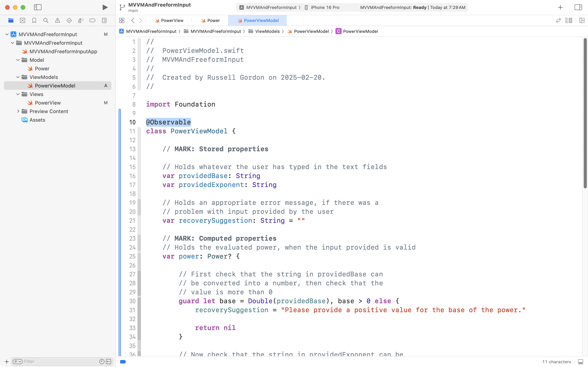Click the related items grid icon

point(122,20)
